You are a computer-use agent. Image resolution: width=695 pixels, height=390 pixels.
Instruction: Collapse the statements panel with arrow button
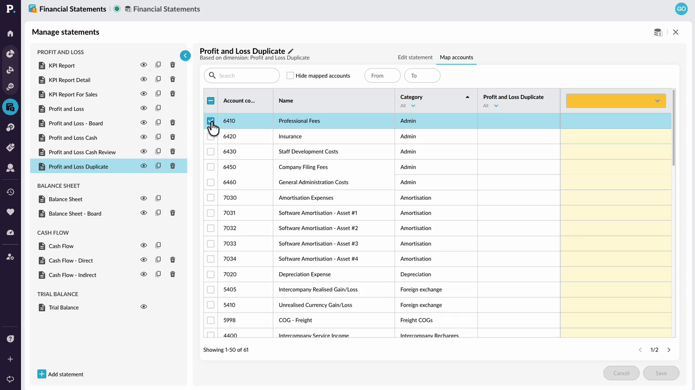click(x=185, y=55)
